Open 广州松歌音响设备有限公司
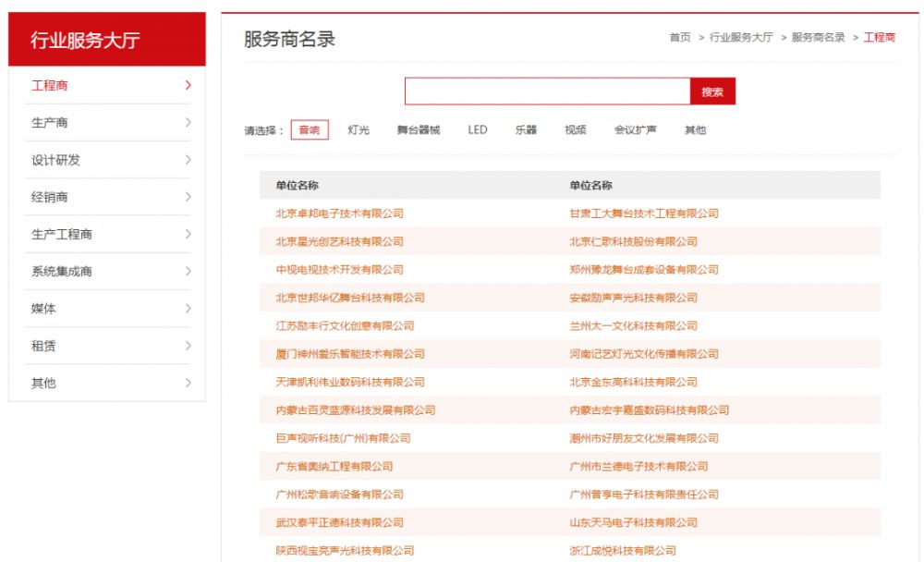 (x=339, y=495)
